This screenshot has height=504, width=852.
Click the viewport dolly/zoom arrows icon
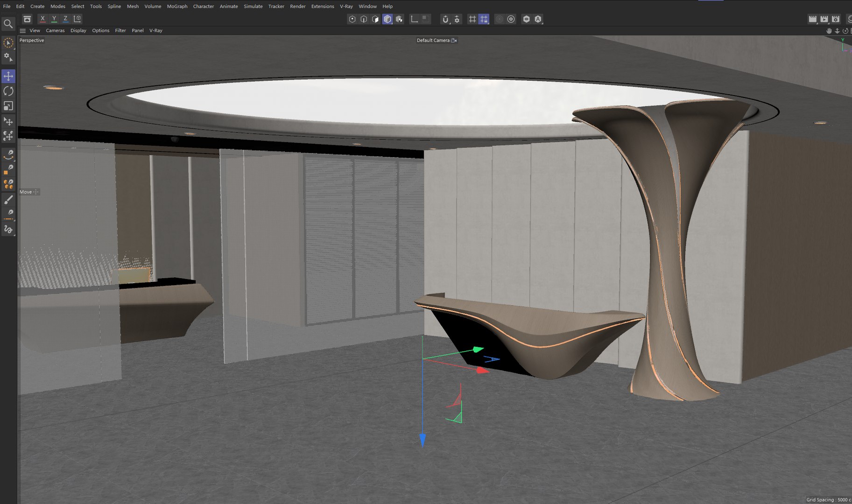[x=837, y=31]
